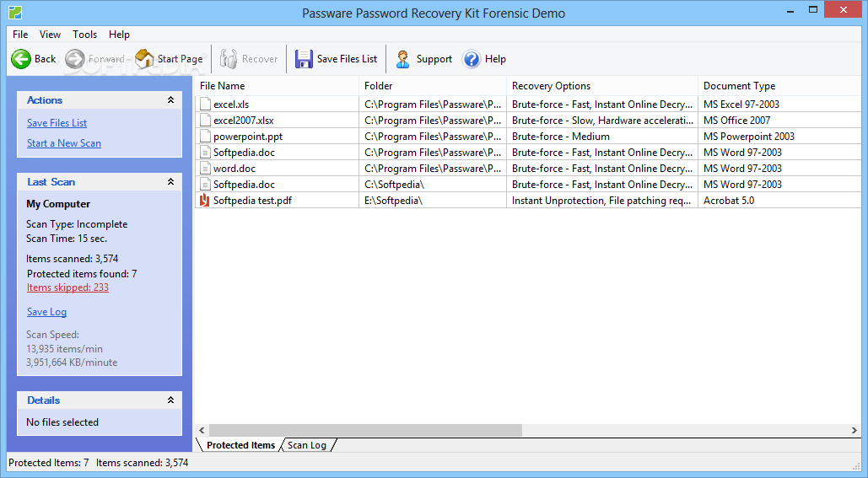The width and height of the screenshot is (868, 478).
Task: Select the Softpedia.doc file icon in the C:\Softpedia\ row
Action: [205, 185]
